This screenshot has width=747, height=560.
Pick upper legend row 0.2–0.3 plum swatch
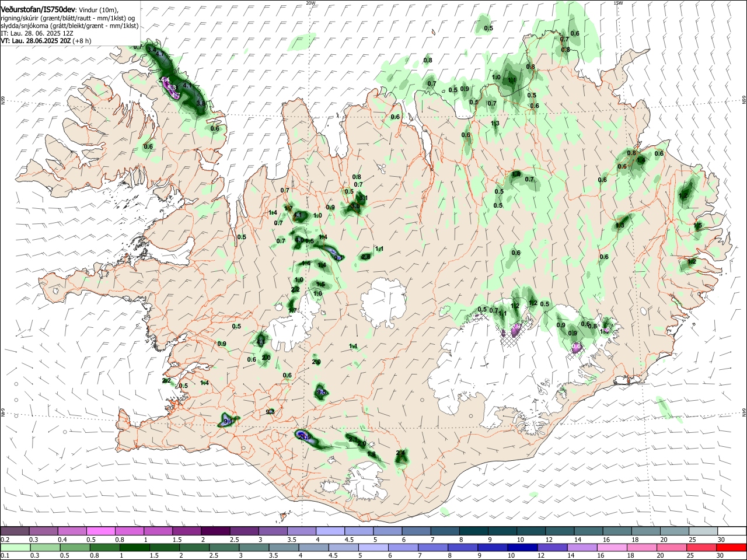point(15,531)
